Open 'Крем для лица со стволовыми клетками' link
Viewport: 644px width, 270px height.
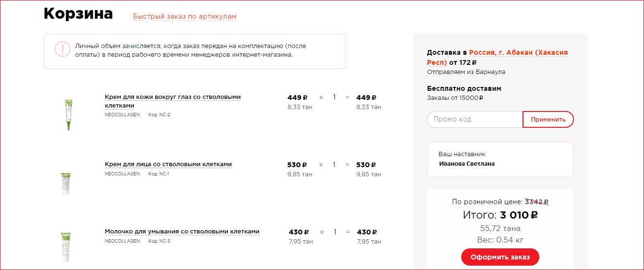pyautogui.click(x=168, y=164)
